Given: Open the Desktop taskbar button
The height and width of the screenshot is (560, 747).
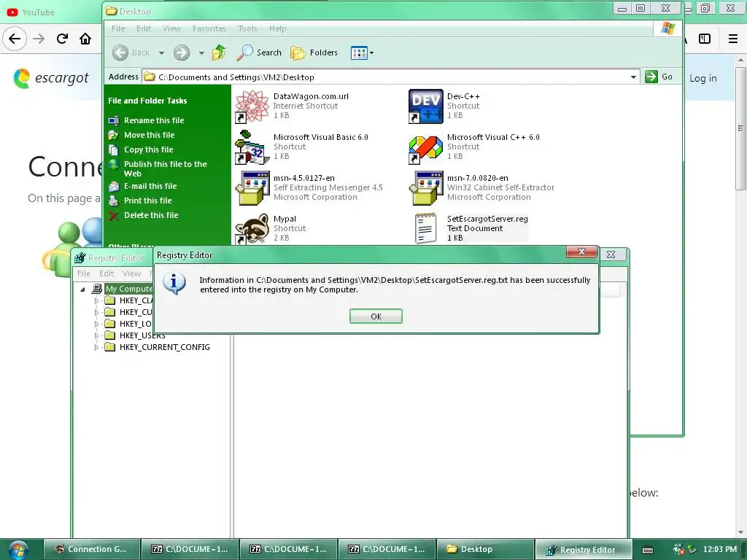Looking at the screenshot, I should [x=485, y=549].
